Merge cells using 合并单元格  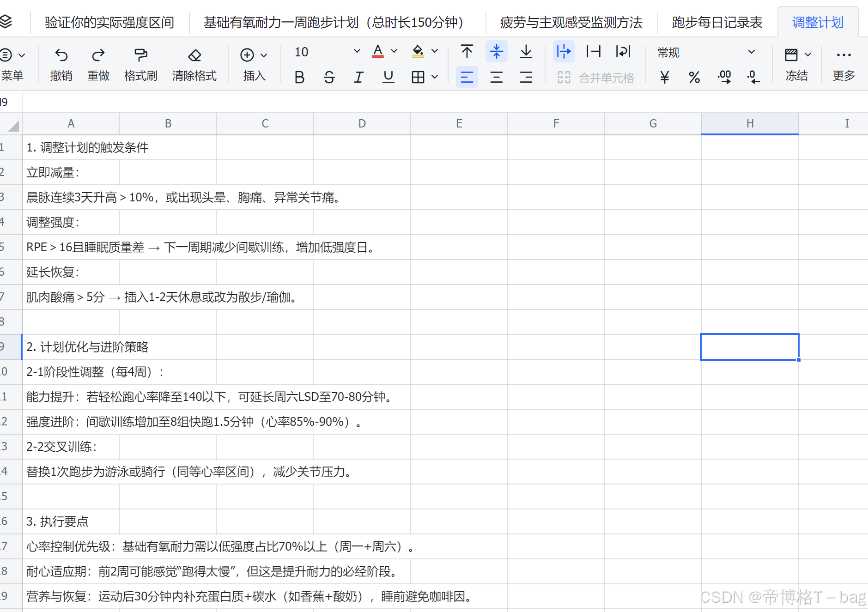(596, 77)
